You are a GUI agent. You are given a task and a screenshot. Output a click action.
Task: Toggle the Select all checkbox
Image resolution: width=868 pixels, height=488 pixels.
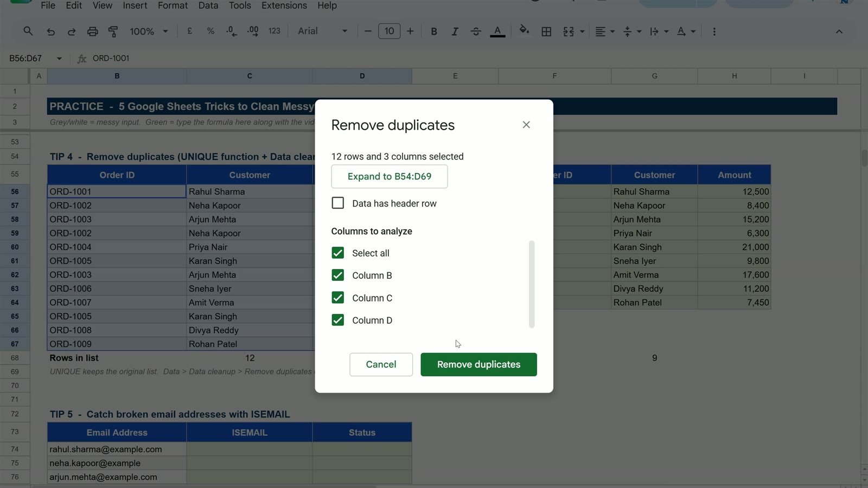[x=338, y=253]
